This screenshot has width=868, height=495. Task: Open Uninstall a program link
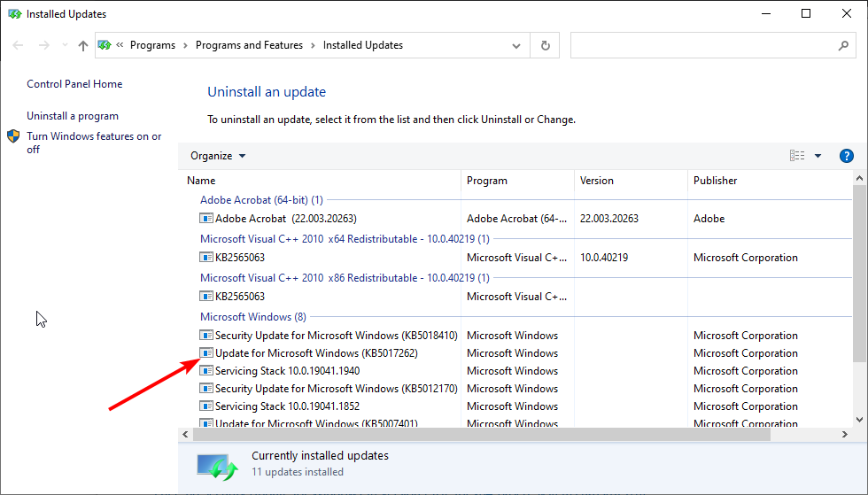[x=73, y=116]
